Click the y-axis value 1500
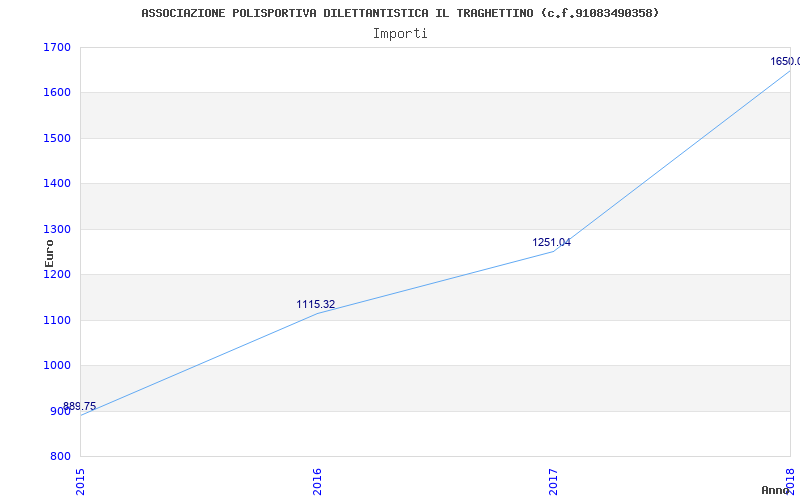This screenshot has width=800, height=500. 57,138
